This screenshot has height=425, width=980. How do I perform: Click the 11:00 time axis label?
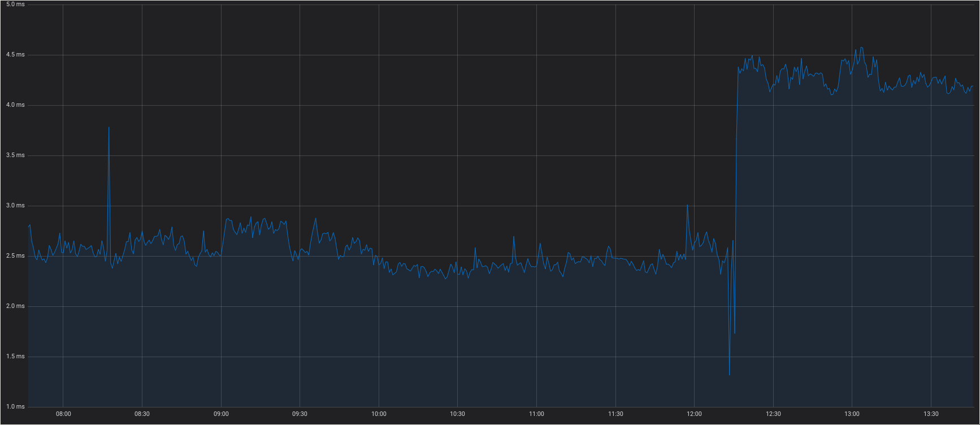pos(536,414)
